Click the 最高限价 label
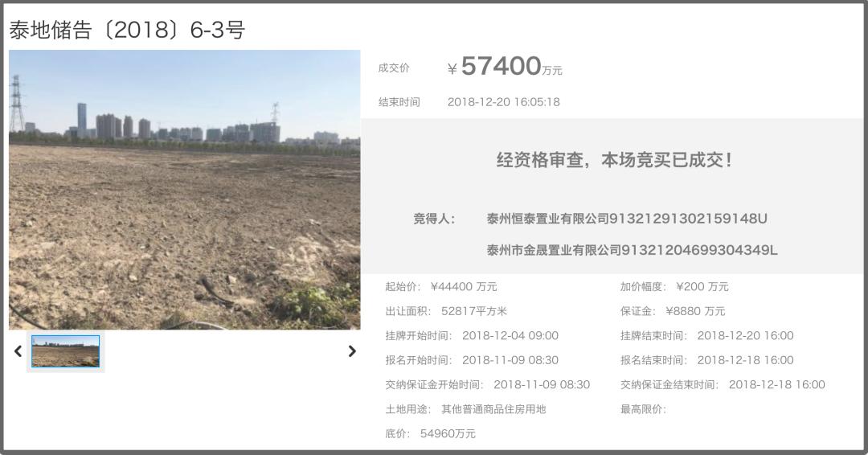The image size is (868, 455). pos(643,409)
